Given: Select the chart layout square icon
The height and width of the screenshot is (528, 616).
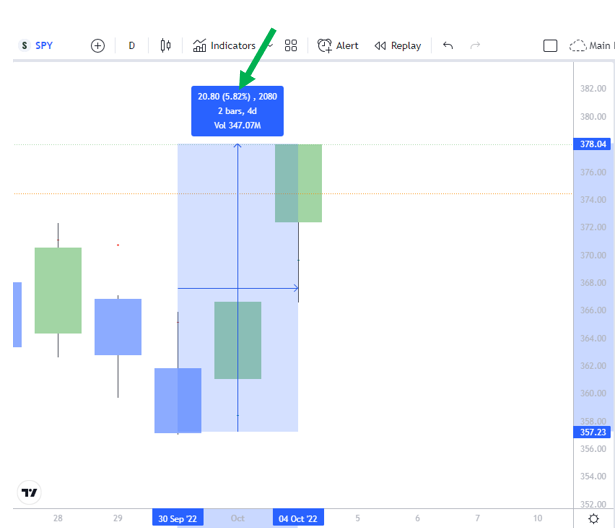Looking at the screenshot, I should [x=550, y=46].
